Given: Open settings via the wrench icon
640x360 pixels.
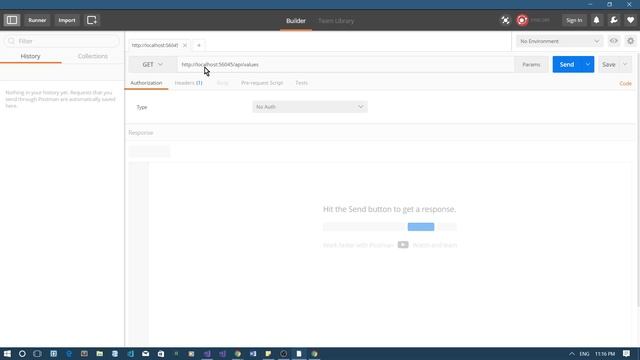Looking at the screenshot, I should coord(613,20).
